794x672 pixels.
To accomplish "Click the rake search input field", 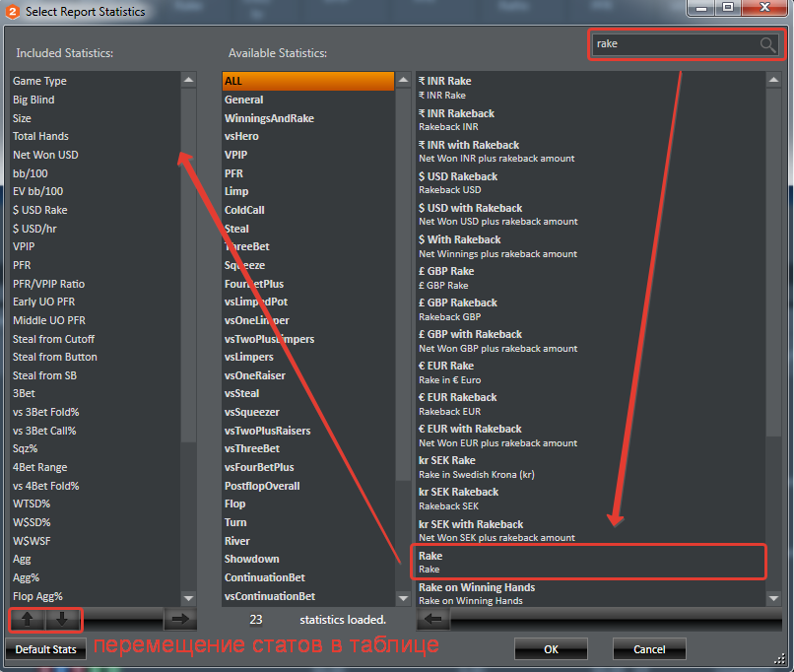I will pos(674,44).
